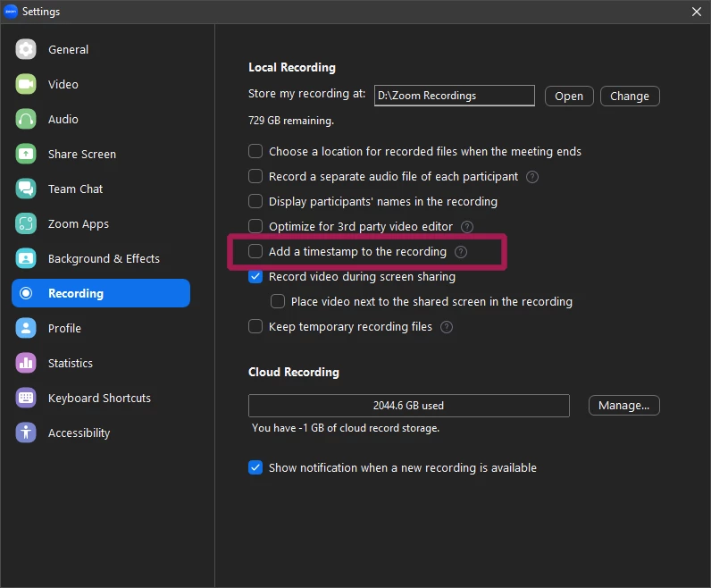
Task: Select the Recording tab
Action: (101, 293)
